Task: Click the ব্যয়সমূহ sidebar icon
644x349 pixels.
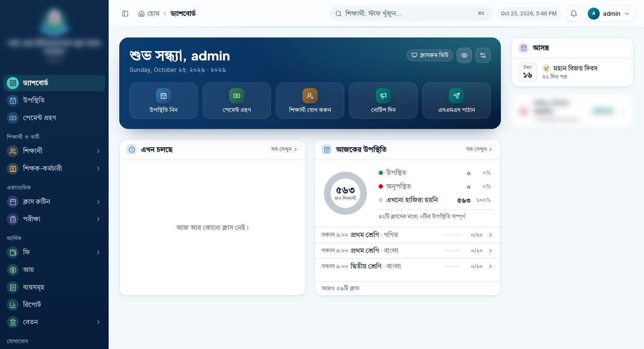Action: [x=13, y=287]
